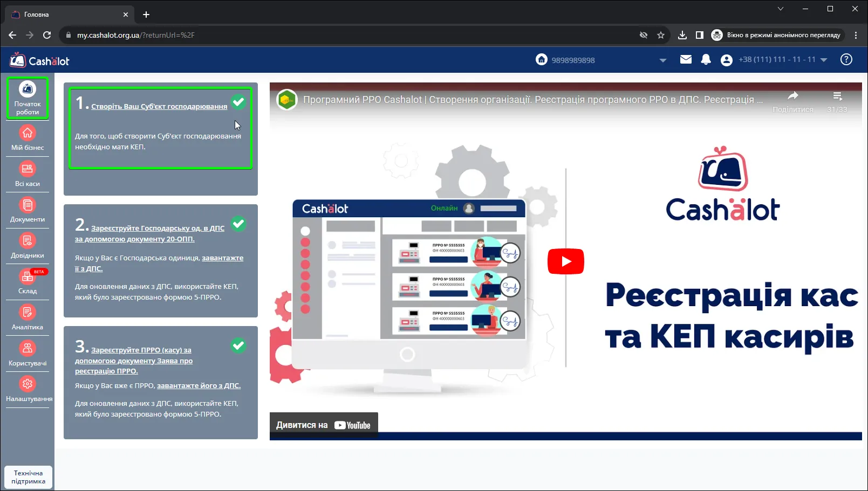Click the third-party cookies blocked eye icon
This screenshot has width=868, height=491.
pos(643,35)
